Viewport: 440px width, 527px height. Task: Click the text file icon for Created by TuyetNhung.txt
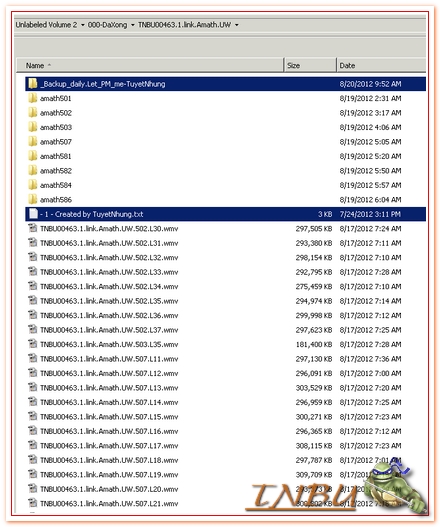click(x=33, y=214)
